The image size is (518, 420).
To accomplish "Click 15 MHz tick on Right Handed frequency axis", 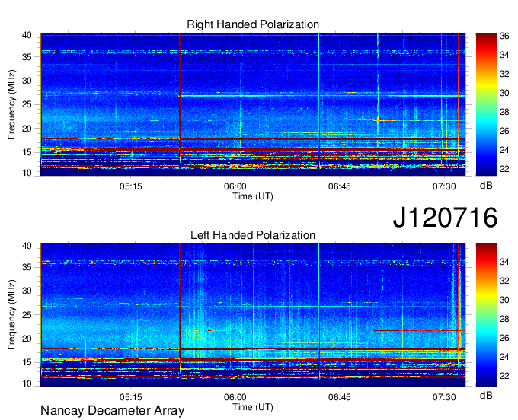I will click(x=27, y=152).
